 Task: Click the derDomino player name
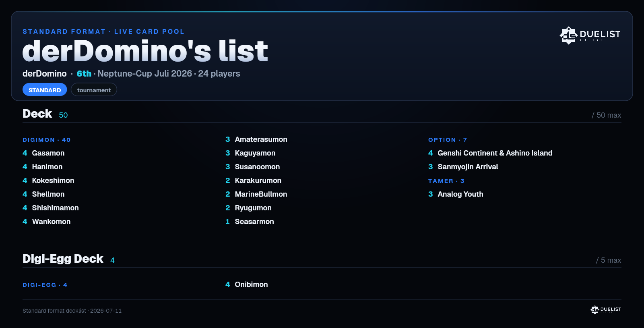point(45,74)
